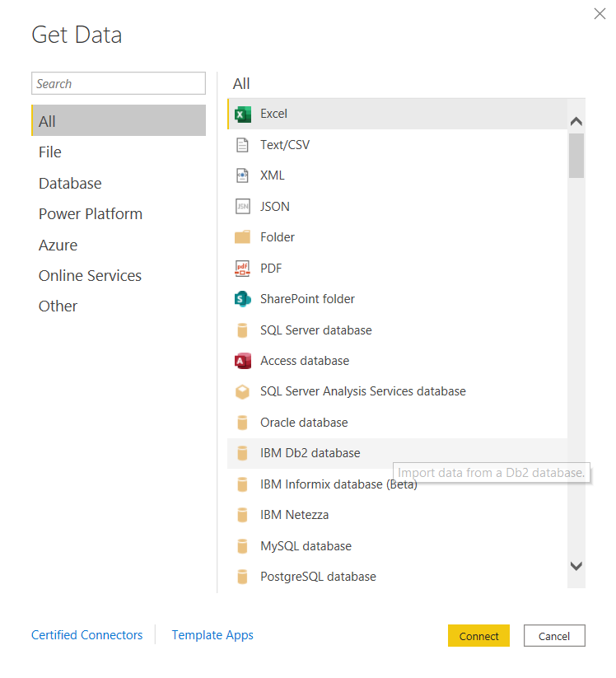Click the IBM Informix database icon
The image size is (616, 678).
(242, 484)
